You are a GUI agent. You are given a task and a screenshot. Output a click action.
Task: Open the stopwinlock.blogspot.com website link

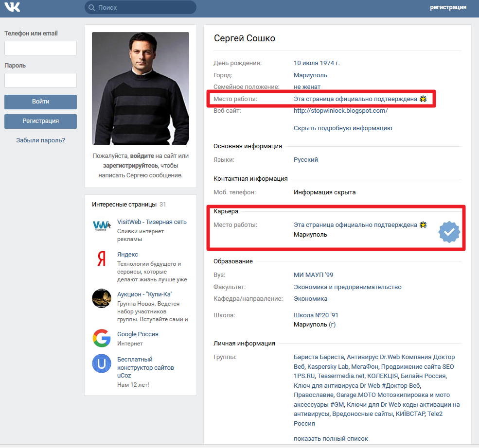[340, 111]
